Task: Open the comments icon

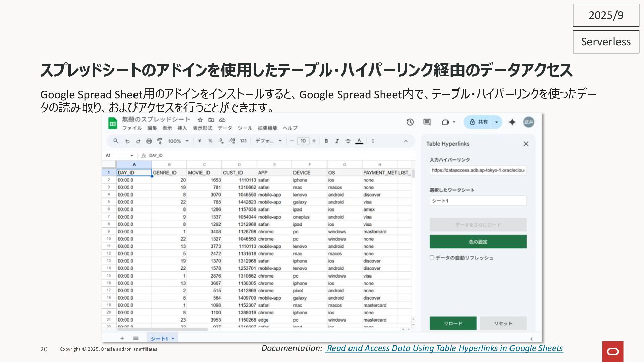Action: coord(427,122)
